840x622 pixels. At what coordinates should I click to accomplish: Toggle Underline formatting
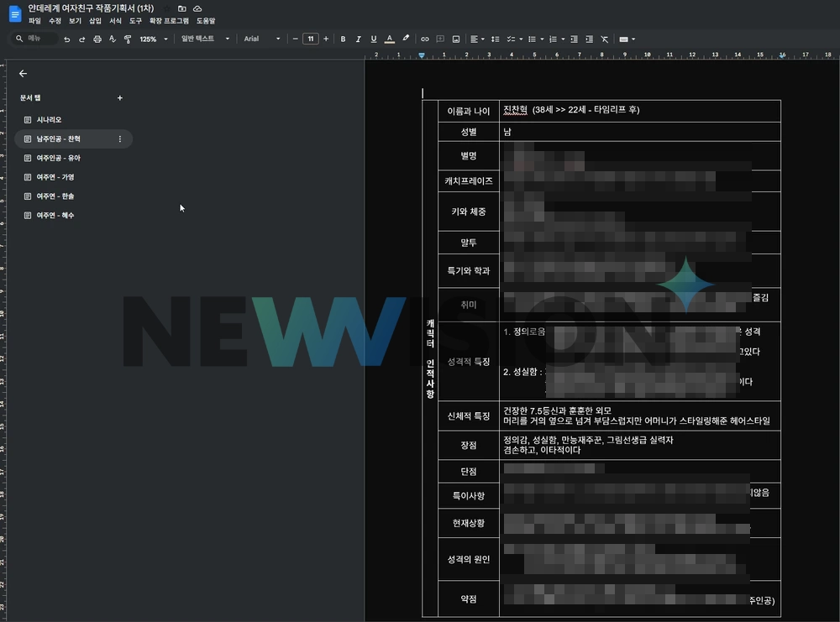373,39
